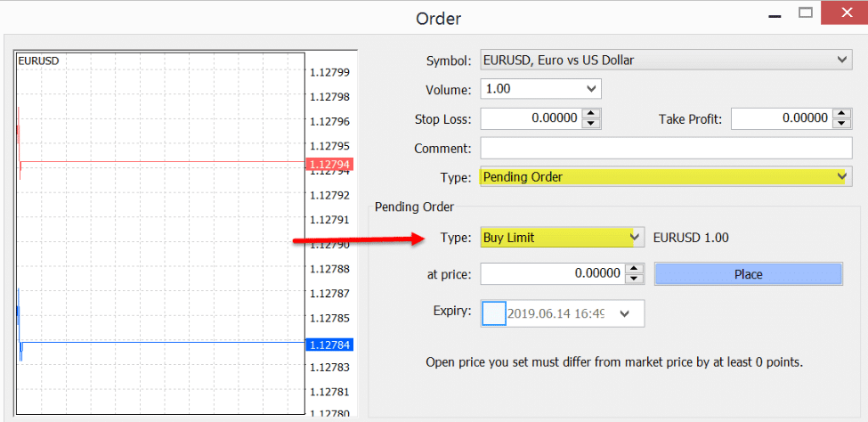
Task: Click the Place button
Action: (x=749, y=274)
